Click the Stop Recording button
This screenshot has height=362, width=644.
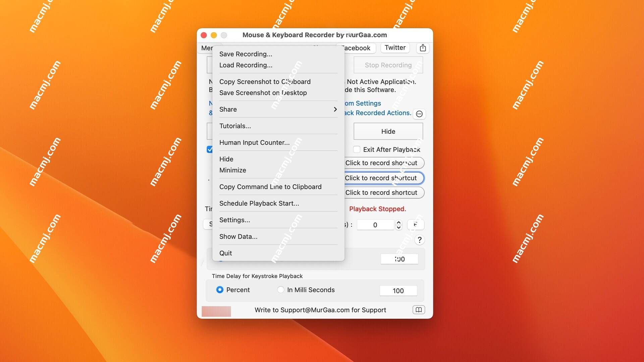tap(388, 65)
